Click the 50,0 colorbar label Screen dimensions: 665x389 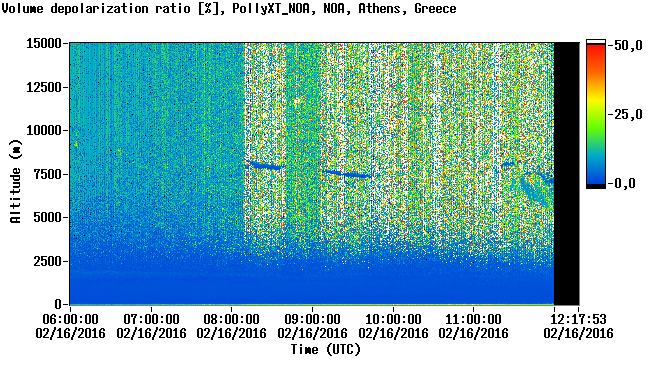pos(628,46)
